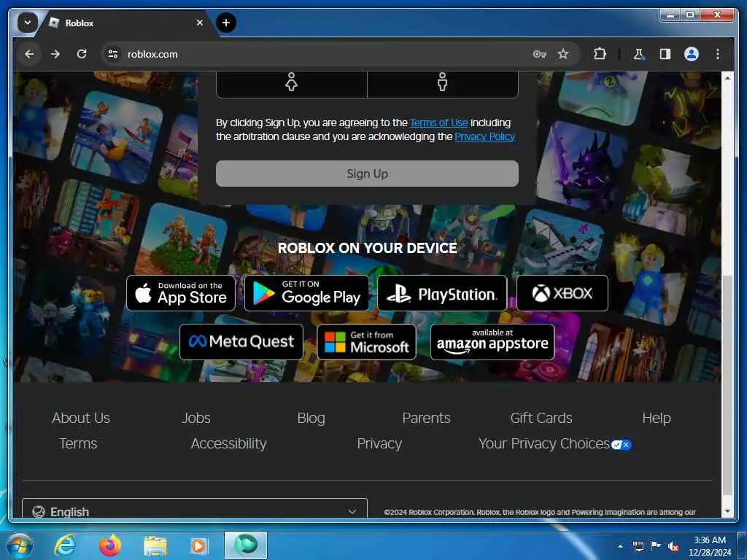Open the Terms of Use link
The height and width of the screenshot is (560, 747).
(438, 122)
